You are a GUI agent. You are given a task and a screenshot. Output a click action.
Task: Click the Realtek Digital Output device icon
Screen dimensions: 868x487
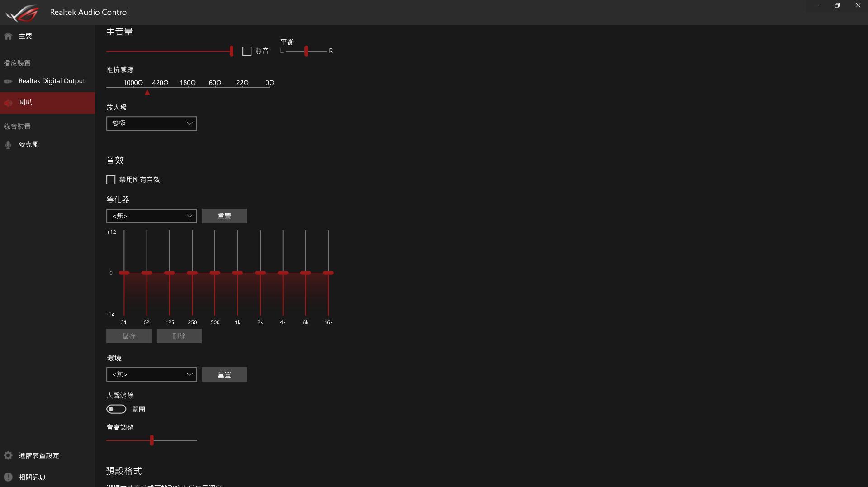coord(8,81)
